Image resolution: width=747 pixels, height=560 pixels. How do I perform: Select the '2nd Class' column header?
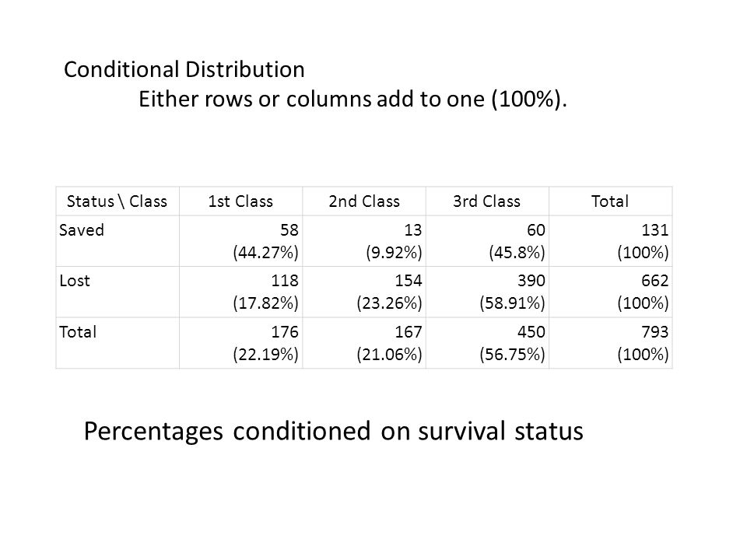pyautogui.click(x=364, y=201)
